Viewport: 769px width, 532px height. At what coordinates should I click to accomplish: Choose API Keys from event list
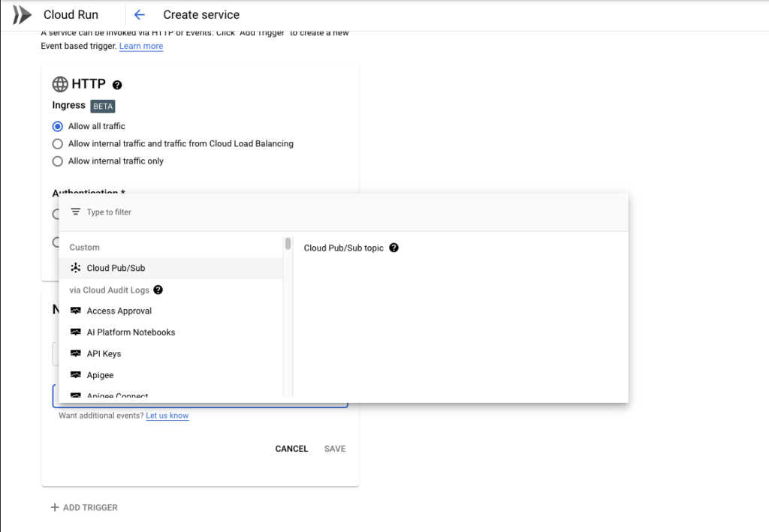pyautogui.click(x=104, y=353)
